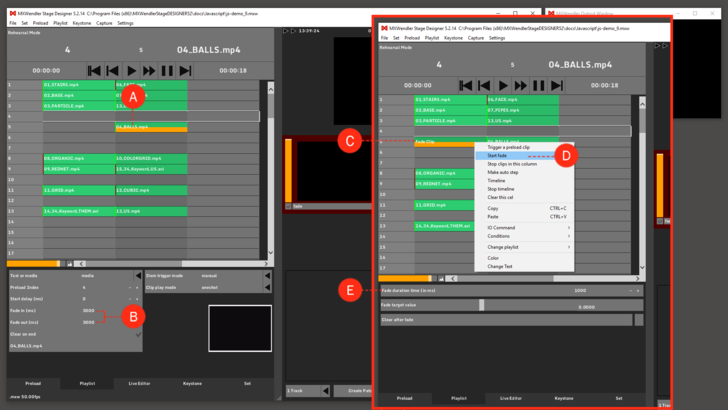Jump to first clip in left window transport
The height and width of the screenshot is (410, 728).
[94, 71]
